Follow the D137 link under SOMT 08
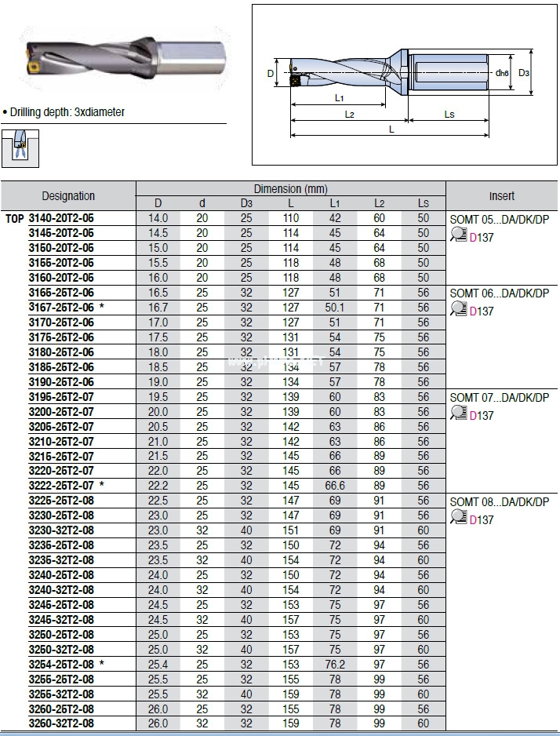560x736 pixels. [x=482, y=519]
